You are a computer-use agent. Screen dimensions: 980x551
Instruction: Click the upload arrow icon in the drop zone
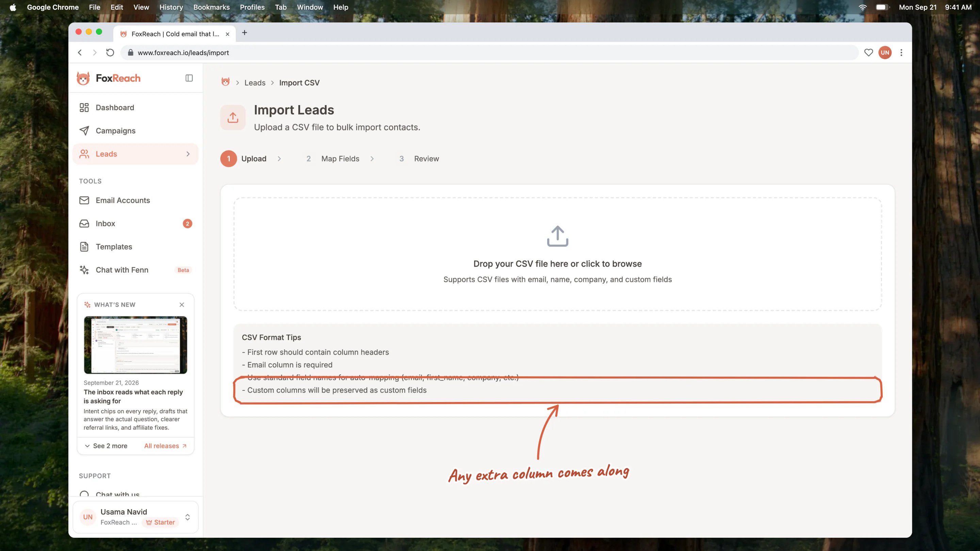tap(557, 236)
